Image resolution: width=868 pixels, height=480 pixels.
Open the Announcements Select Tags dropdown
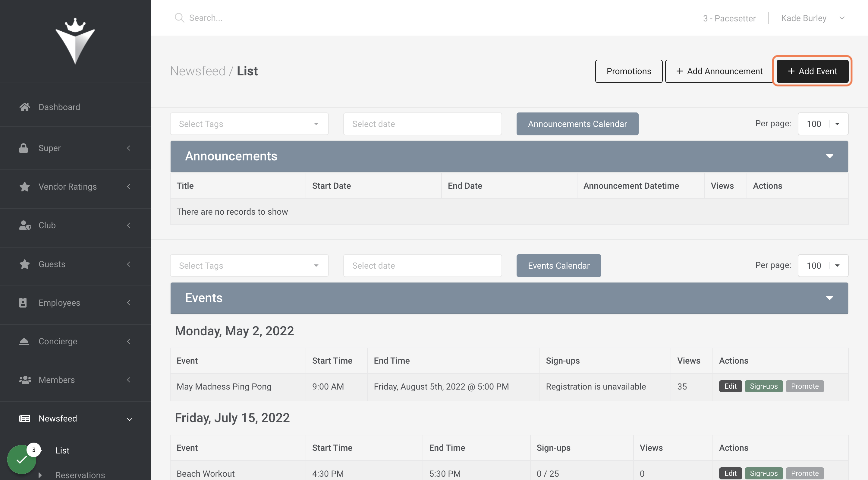249,124
